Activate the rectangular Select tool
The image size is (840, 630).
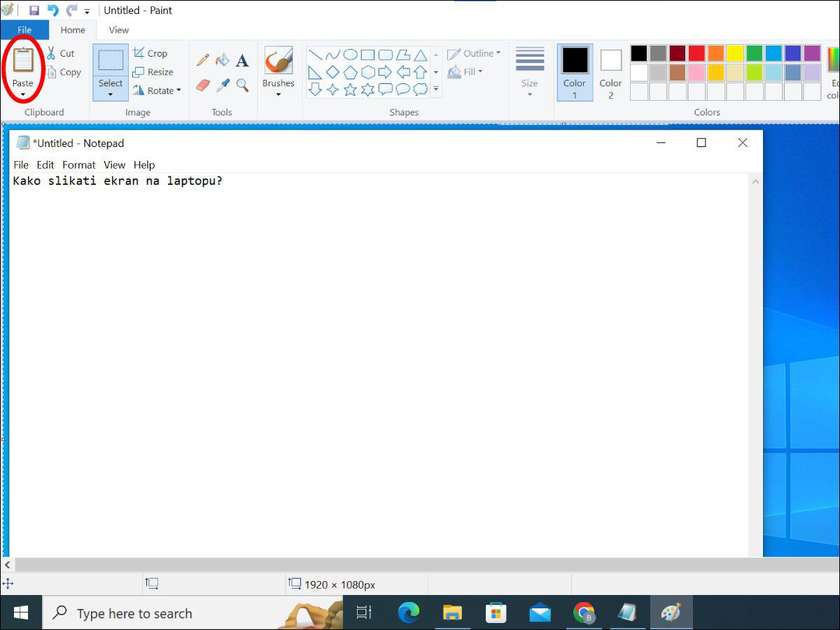pyautogui.click(x=111, y=60)
